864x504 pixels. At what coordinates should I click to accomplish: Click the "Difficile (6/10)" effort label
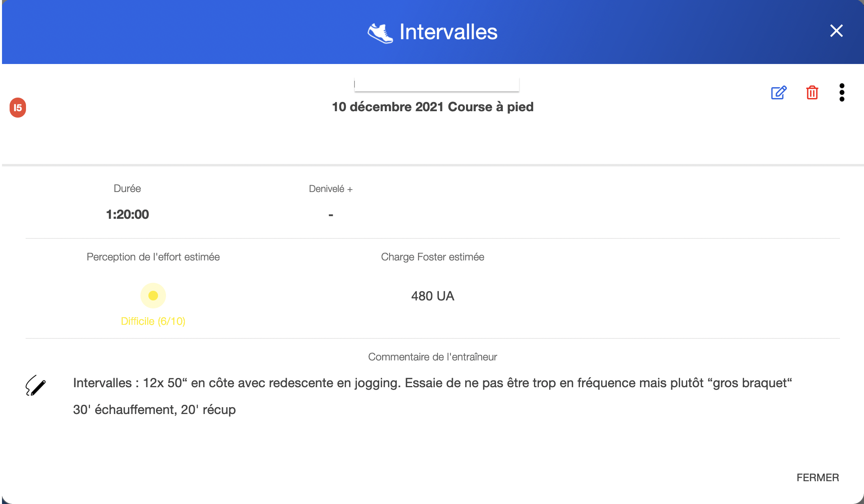click(x=153, y=321)
